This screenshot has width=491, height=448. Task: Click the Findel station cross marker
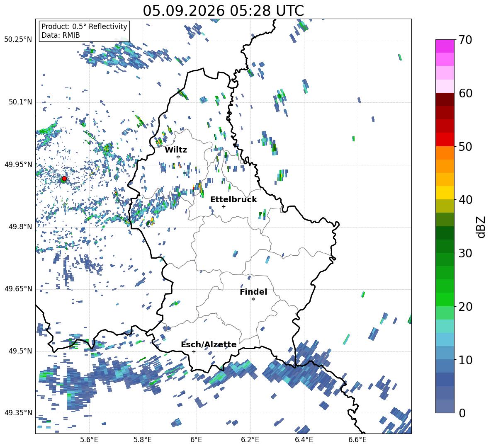pyautogui.click(x=253, y=299)
